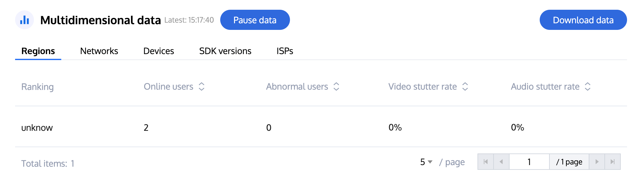
Task: Select the unknow region row
Action: pyautogui.click(x=37, y=128)
